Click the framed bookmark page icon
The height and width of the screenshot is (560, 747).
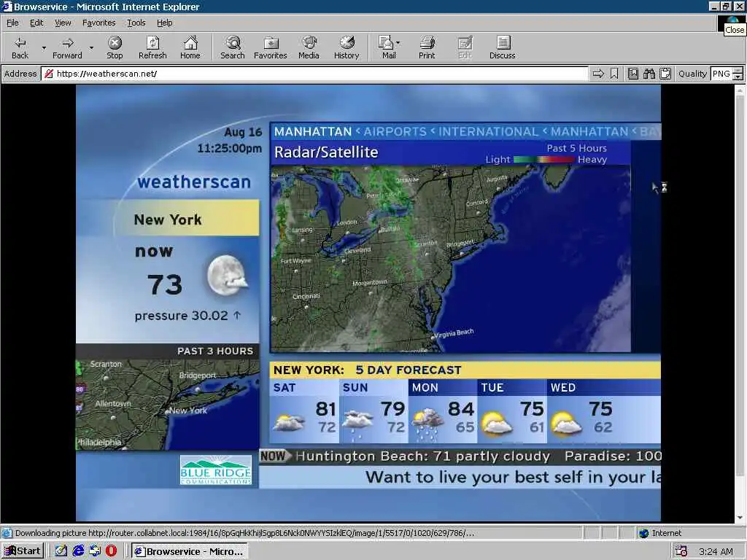coord(632,74)
